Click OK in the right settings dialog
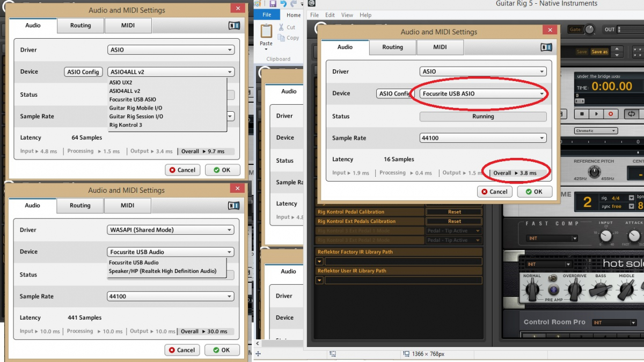Viewport: 644px width, 362px height. pyautogui.click(x=535, y=191)
